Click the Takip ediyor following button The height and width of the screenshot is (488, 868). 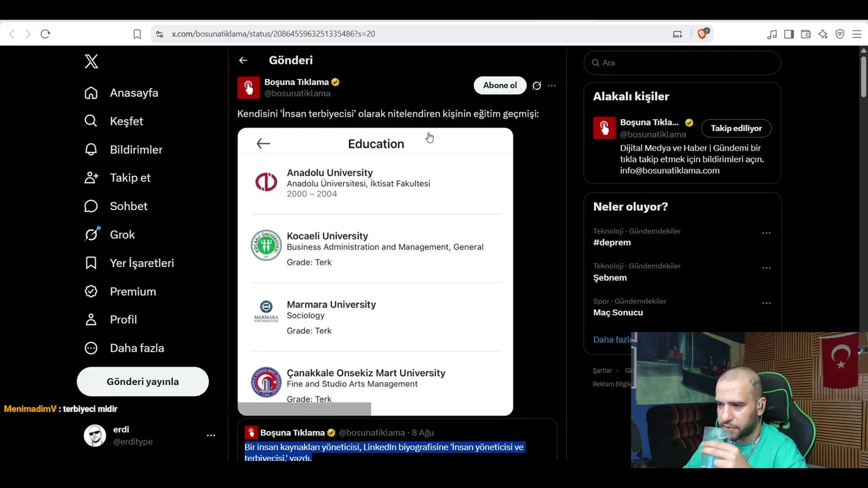click(736, 128)
